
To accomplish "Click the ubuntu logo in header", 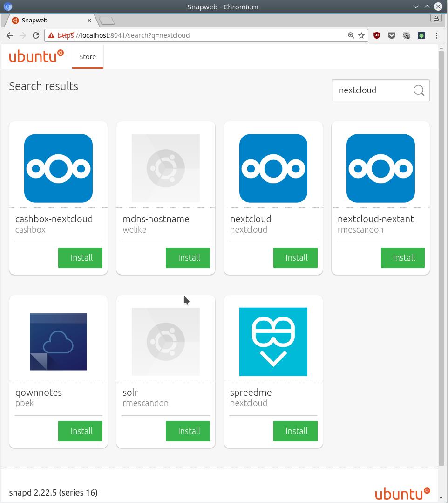I will point(36,56).
